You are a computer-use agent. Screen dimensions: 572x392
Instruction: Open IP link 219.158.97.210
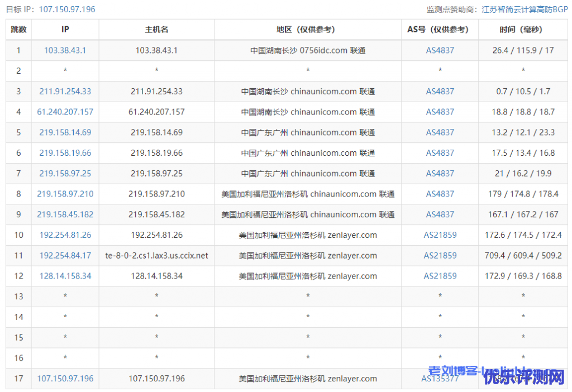pos(65,194)
